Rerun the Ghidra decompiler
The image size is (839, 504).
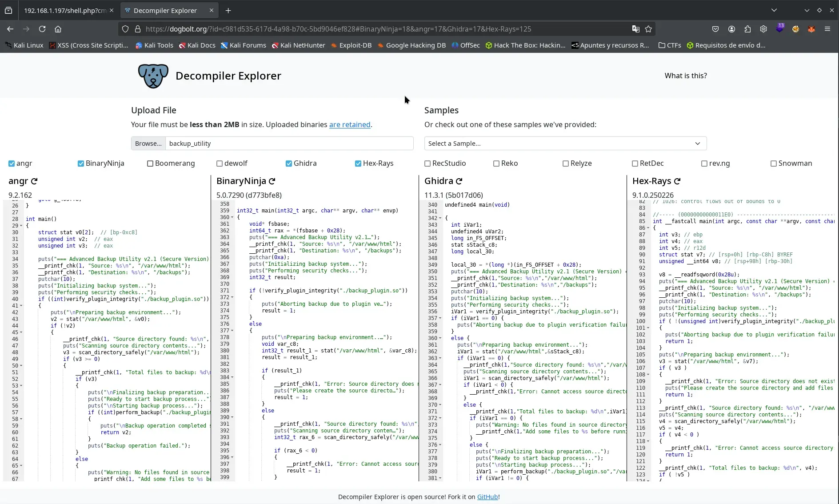pyautogui.click(x=459, y=181)
